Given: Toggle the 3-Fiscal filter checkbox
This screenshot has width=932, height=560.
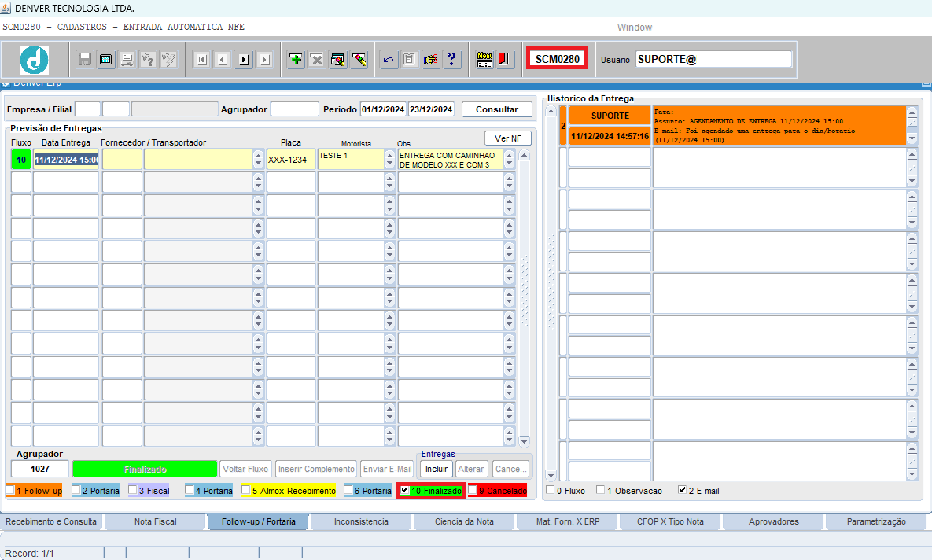Looking at the screenshot, I should (x=133, y=490).
